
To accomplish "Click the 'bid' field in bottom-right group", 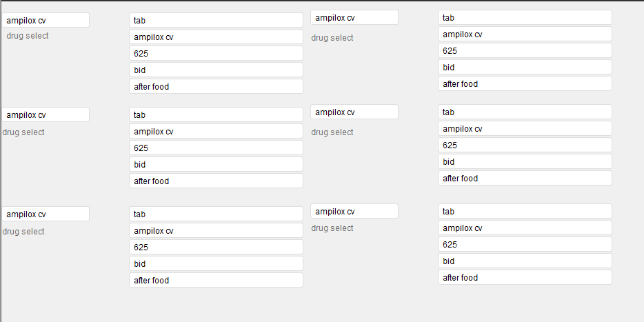I will point(525,261).
